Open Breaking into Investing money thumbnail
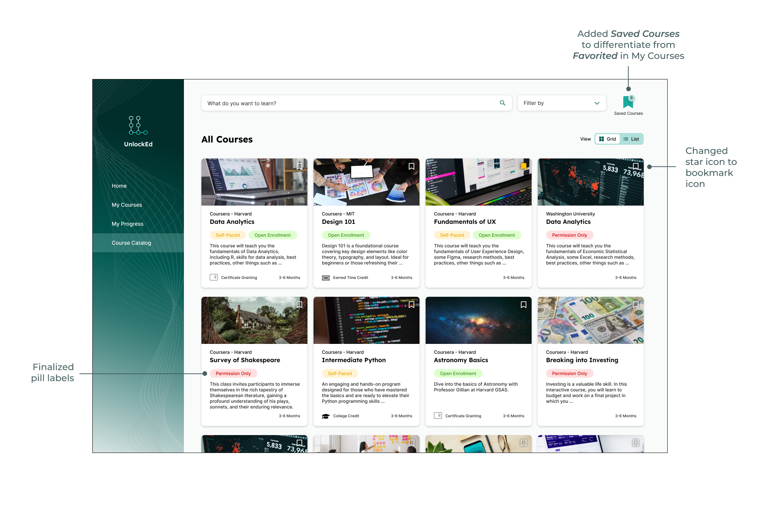Viewport: 760px width, 532px height. (x=591, y=320)
